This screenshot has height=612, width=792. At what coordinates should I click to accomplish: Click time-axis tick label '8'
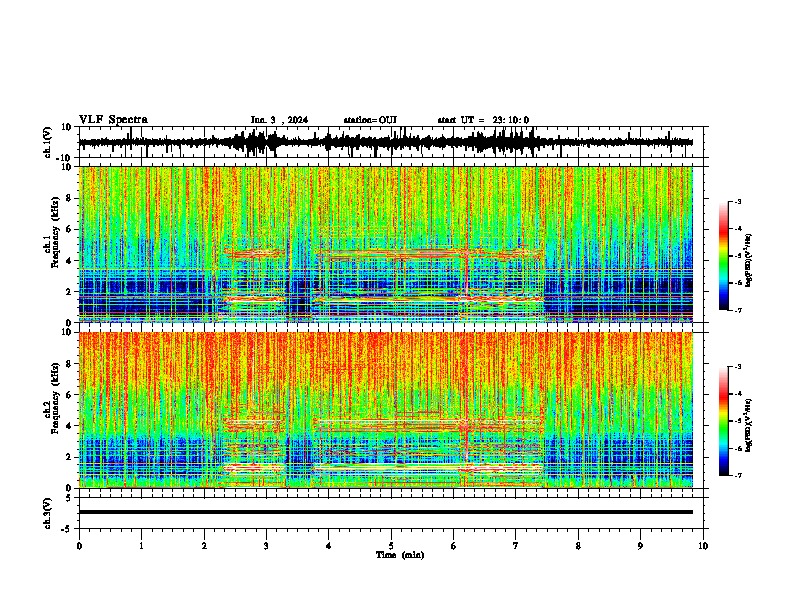[x=578, y=546]
